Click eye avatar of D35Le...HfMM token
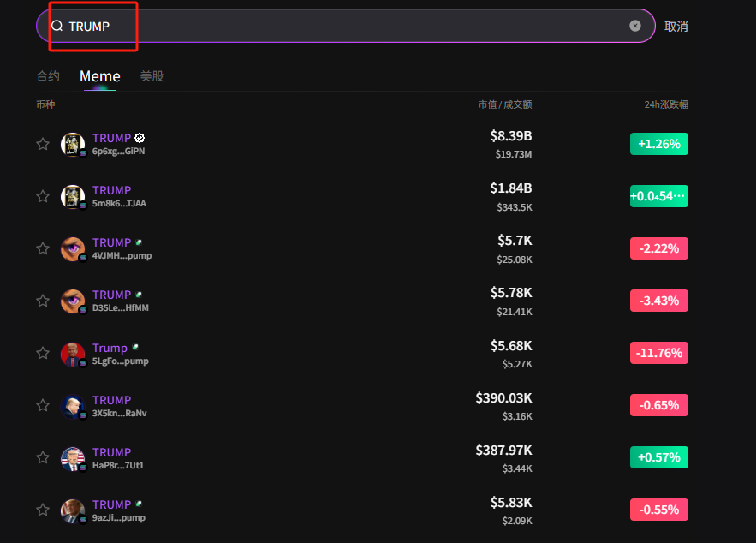This screenshot has height=543, width=756. click(73, 301)
